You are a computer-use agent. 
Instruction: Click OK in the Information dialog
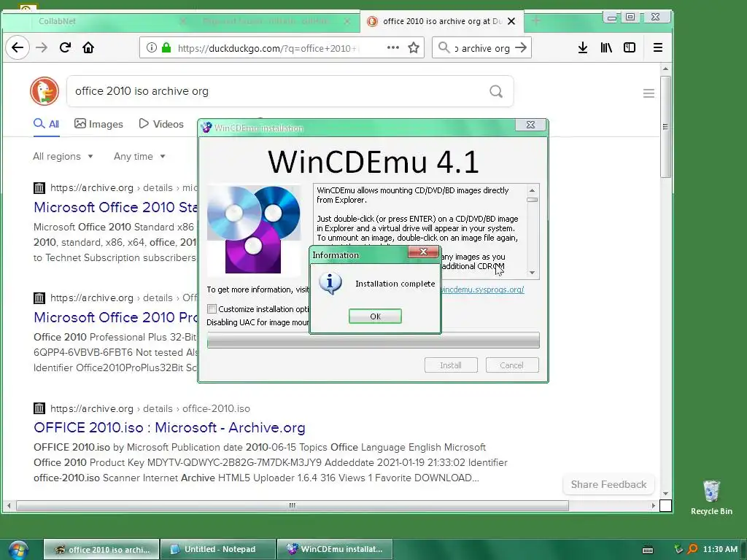(375, 316)
